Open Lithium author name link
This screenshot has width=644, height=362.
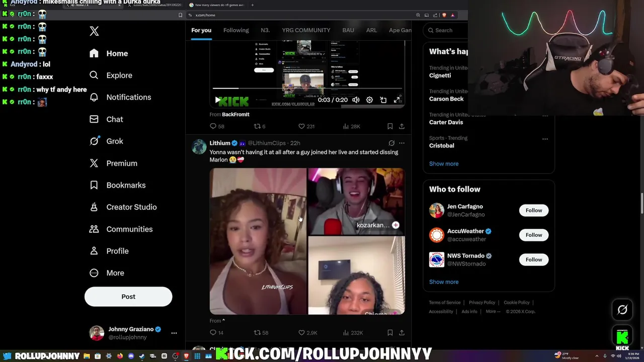[220, 143]
